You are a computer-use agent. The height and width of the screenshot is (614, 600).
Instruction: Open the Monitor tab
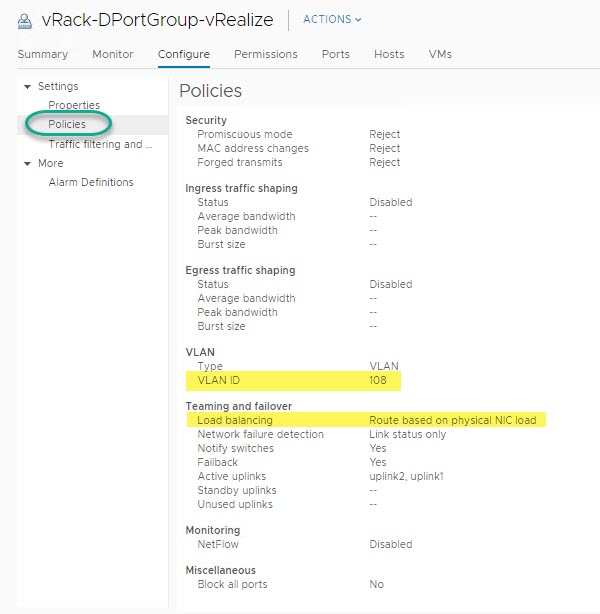tap(113, 54)
